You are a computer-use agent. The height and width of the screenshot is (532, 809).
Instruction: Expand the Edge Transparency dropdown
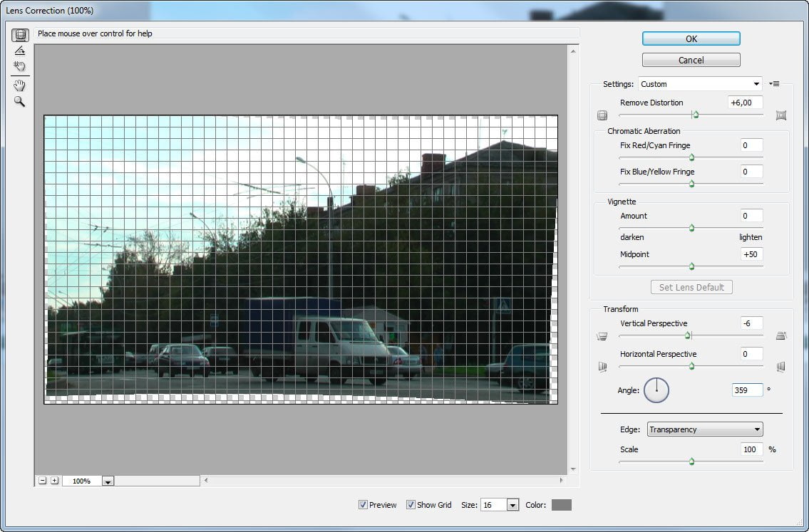click(705, 429)
